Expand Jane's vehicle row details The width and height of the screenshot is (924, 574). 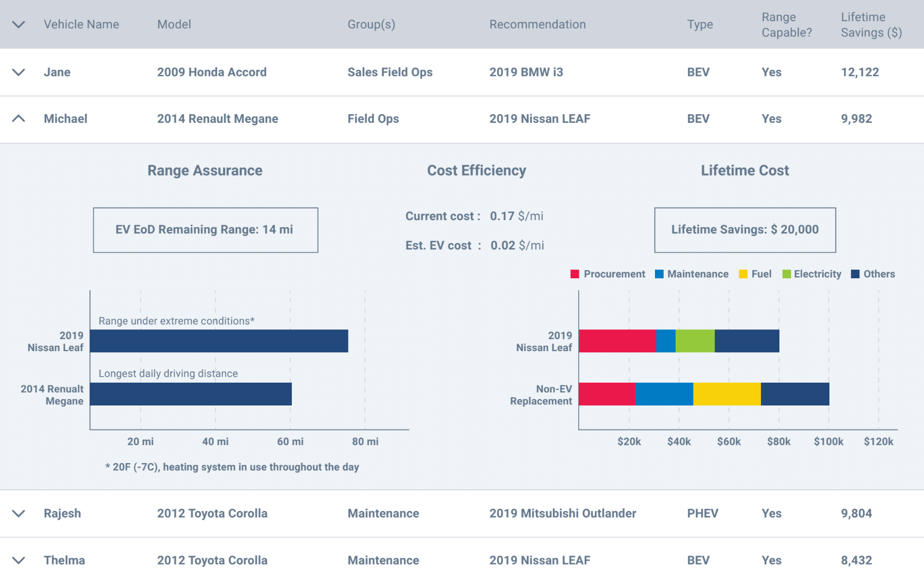point(18,72)
